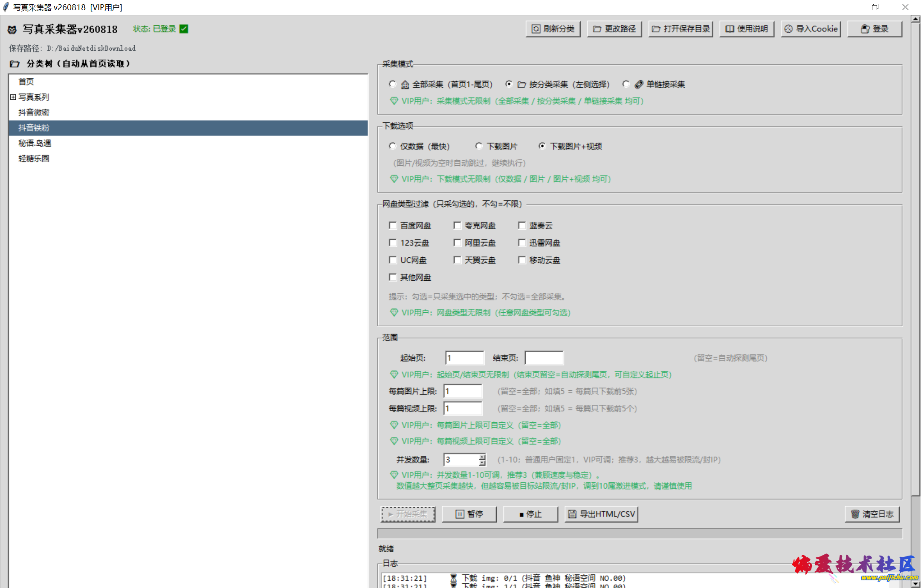This screenshot has width=921, height=588.
Task: Click the app logo beside 写真采集器v260818
Action: click(12, 29)
